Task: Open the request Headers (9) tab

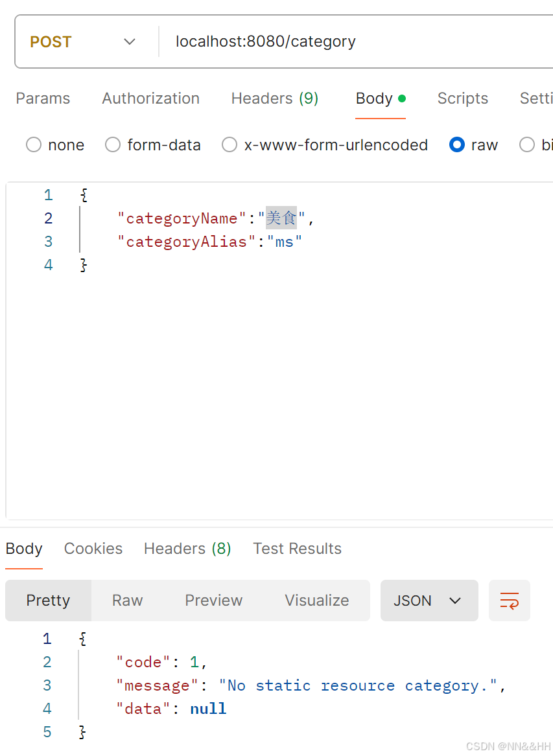Action: [x=275, y=98]
